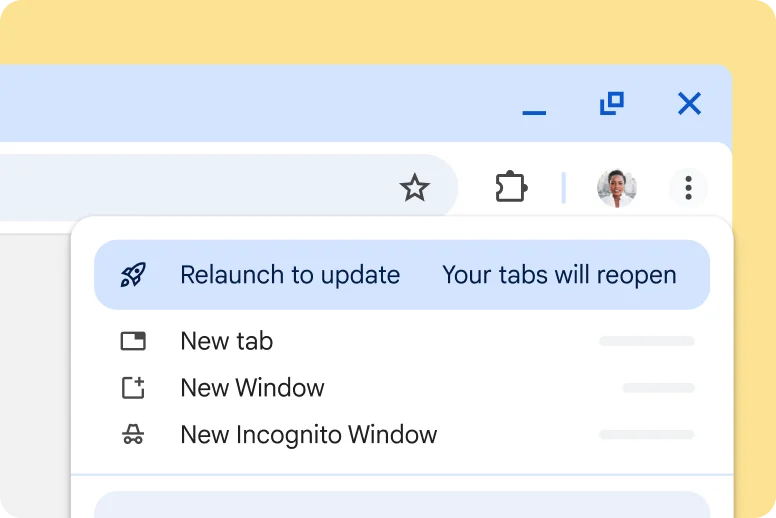776x518 pixels.
Task: Open New Incognito Window from menu
Action: [x=308, y=435]
